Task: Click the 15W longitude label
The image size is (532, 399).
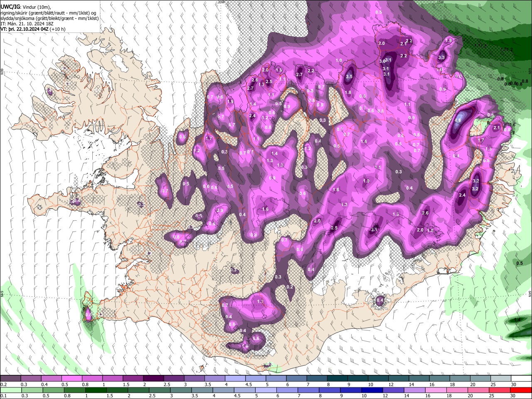Action: [x=440, y=2]
